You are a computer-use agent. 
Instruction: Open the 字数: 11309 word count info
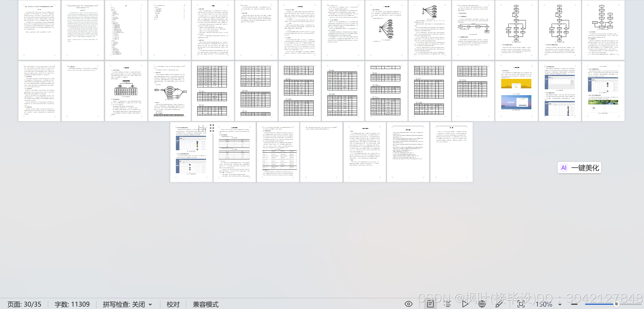[72, 304]
